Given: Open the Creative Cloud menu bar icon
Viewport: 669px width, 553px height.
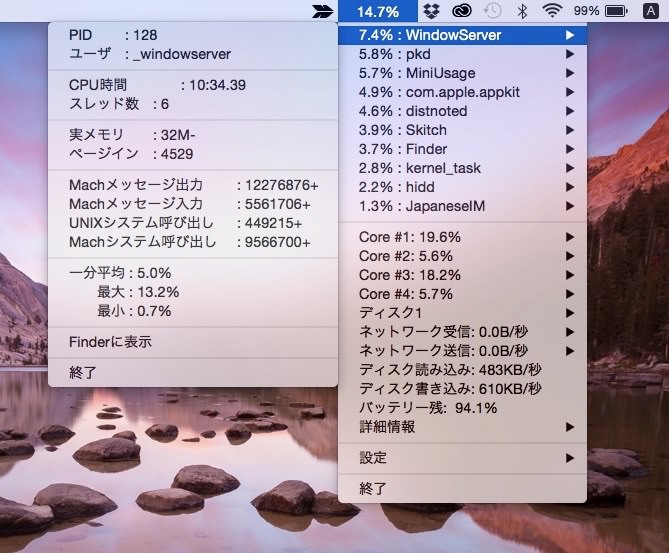Looking at the screenshot, I should 461,11.
